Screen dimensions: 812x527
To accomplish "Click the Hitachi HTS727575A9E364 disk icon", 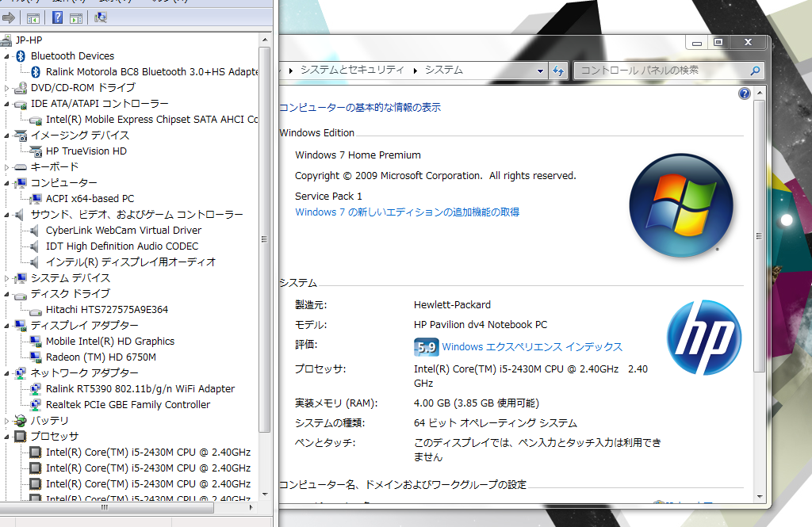I will 36,311.
